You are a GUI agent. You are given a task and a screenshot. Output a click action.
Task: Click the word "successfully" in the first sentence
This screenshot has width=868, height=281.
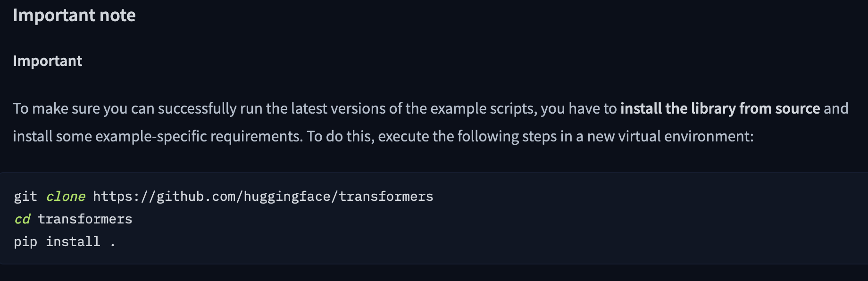tap(197, 108)
